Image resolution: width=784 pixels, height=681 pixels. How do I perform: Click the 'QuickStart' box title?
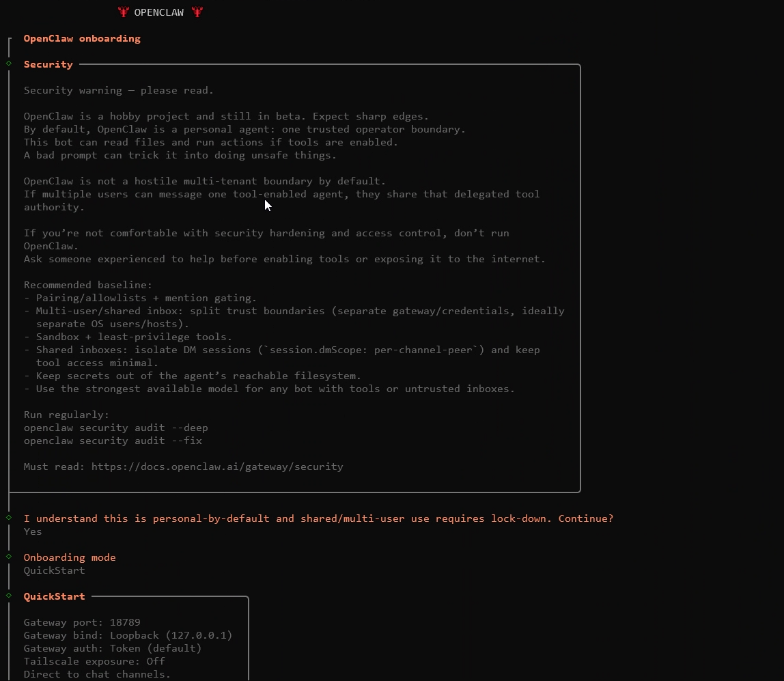54,596
